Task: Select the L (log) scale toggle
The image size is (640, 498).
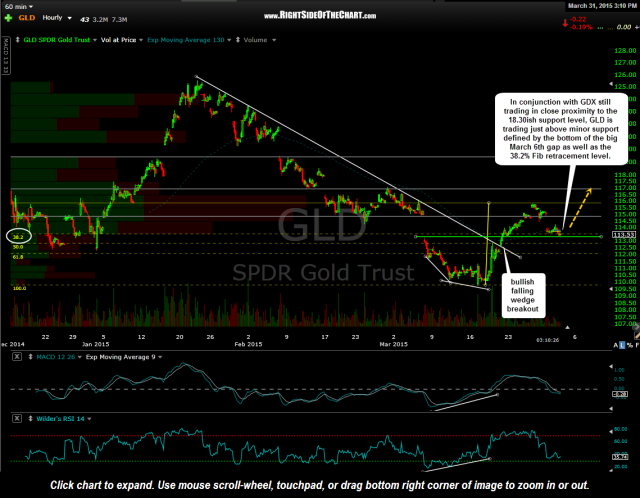Action: pyautogui.click(x=622, y=345)
